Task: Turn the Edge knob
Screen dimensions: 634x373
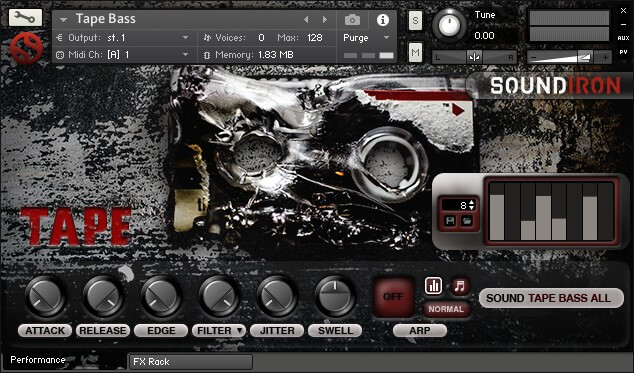Action: [x=161, y=297]
